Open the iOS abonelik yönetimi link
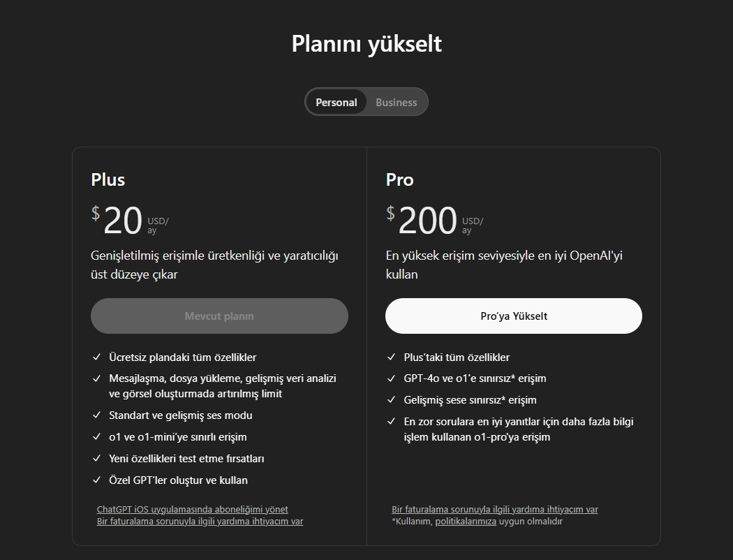This screenshot has height=560, width=733. tap(193, 509)
